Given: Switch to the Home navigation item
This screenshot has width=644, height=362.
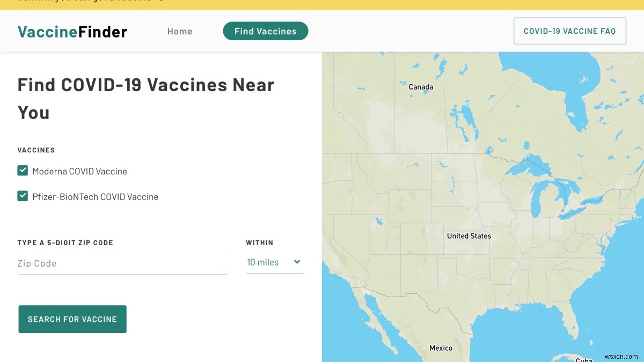Looking at the screenshot, I should [x=180, y=31].
